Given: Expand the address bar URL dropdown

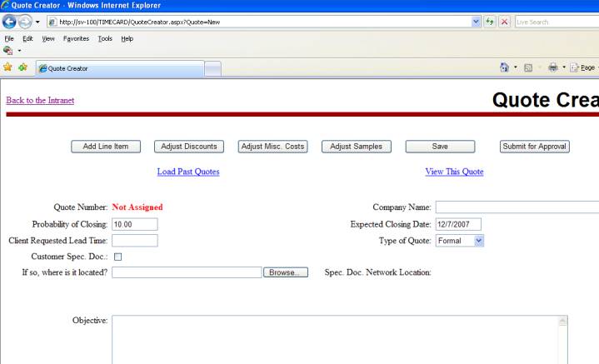Looking at the screenshot, I should coord(476,22).
